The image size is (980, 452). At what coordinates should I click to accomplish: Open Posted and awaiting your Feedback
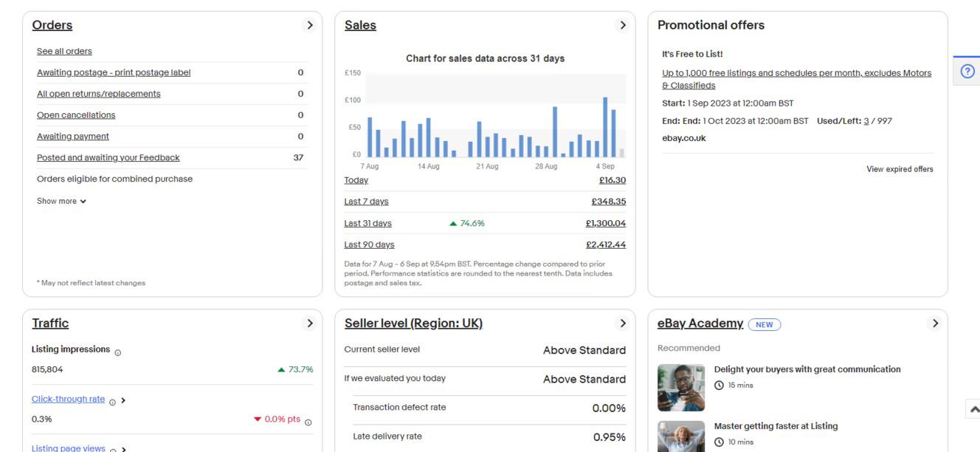coord(108,157)
